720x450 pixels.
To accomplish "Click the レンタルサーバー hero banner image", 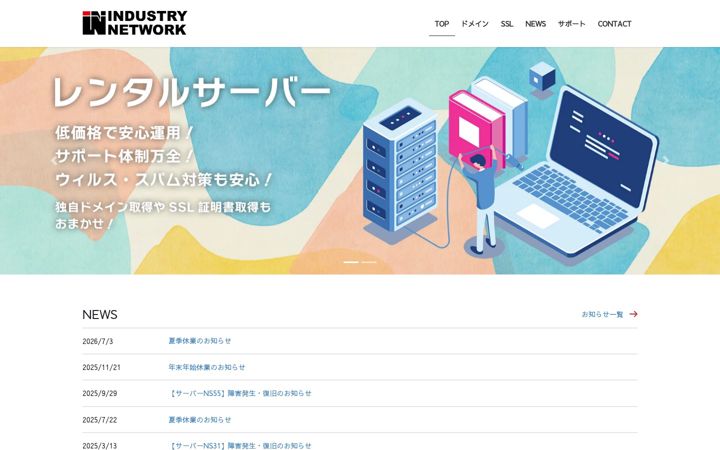I will click(360, 161).
